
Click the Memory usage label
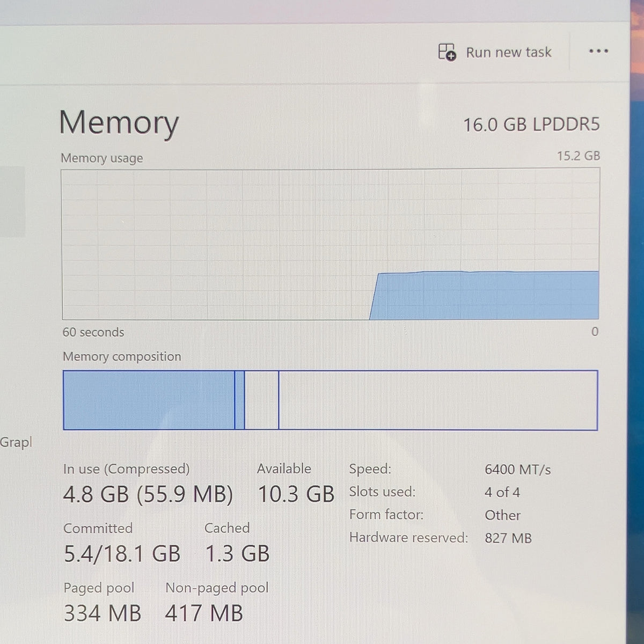[x=102, y=158]
